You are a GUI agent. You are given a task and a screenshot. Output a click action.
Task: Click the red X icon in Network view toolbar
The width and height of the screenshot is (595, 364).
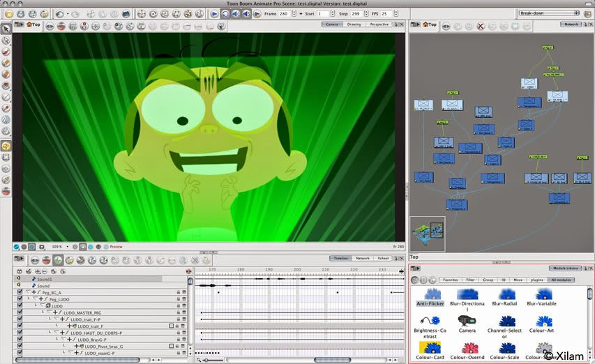point(481,26)
